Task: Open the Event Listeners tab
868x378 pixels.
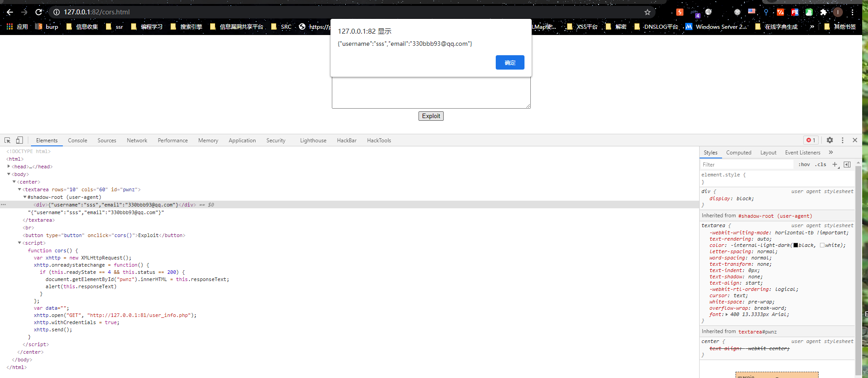Action: [x=802, y=153]
